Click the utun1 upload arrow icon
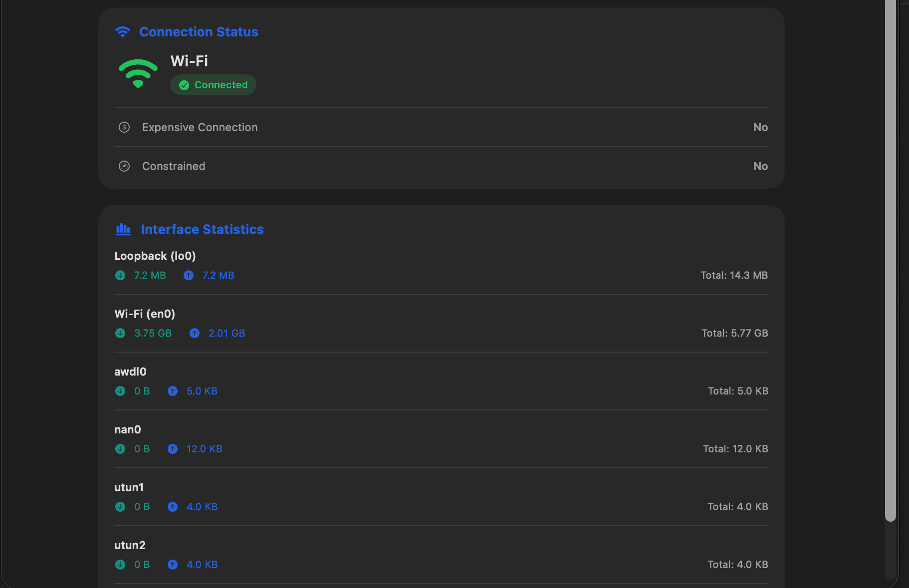The width and height of the screenshot is (909, 588). [173, 507]
